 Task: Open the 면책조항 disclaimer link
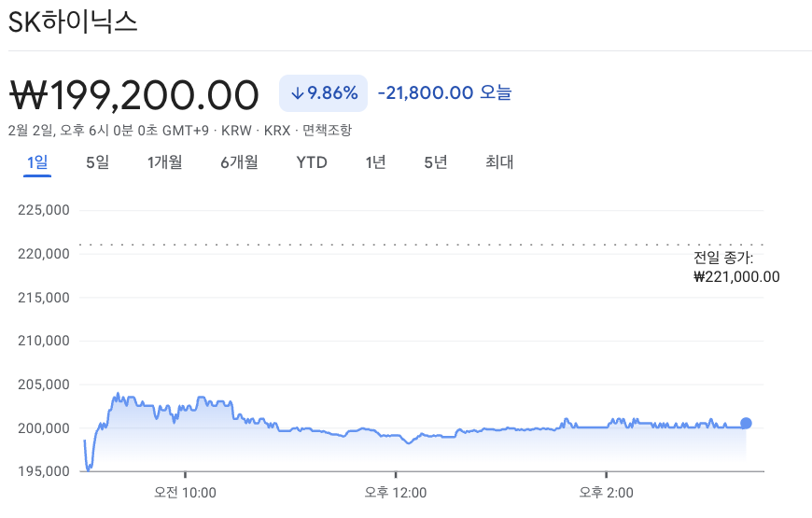pos(327,131)
